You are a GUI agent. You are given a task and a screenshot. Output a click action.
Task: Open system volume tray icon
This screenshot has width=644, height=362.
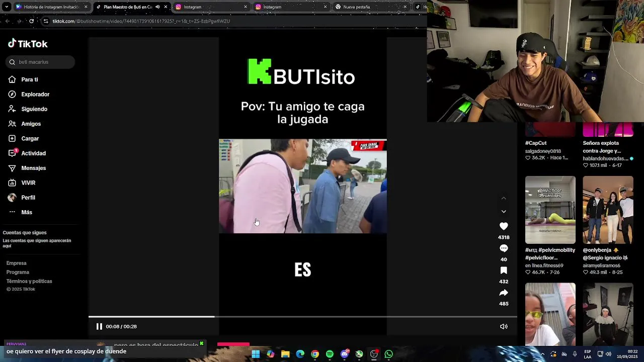coord(609,354)
